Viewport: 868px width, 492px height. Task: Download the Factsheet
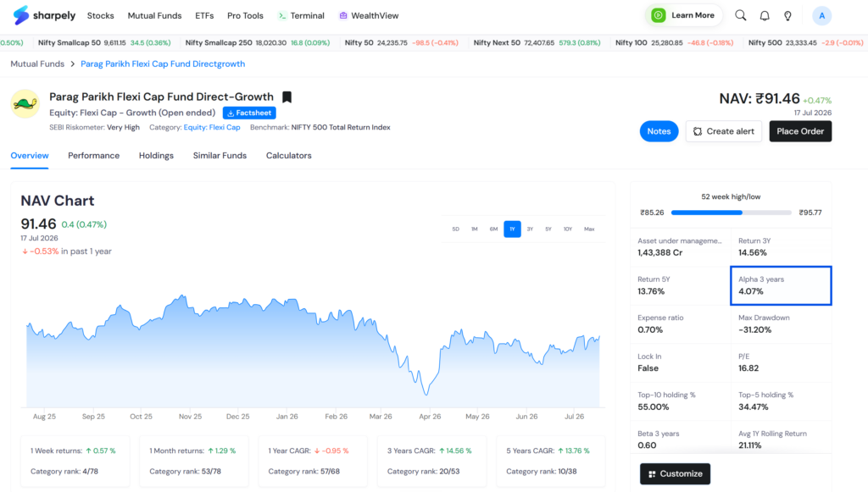(x=249, y=113)
